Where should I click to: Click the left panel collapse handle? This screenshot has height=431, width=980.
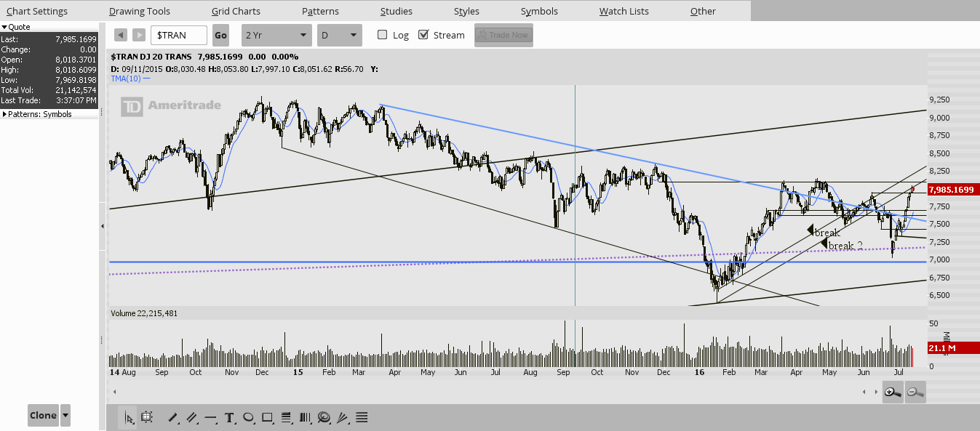click(102, 226)
